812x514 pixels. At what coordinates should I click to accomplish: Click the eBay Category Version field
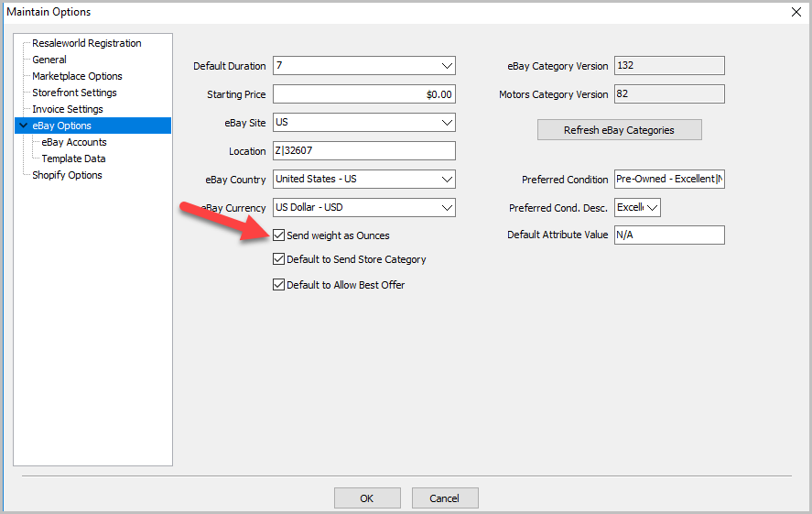pos(669,66)
